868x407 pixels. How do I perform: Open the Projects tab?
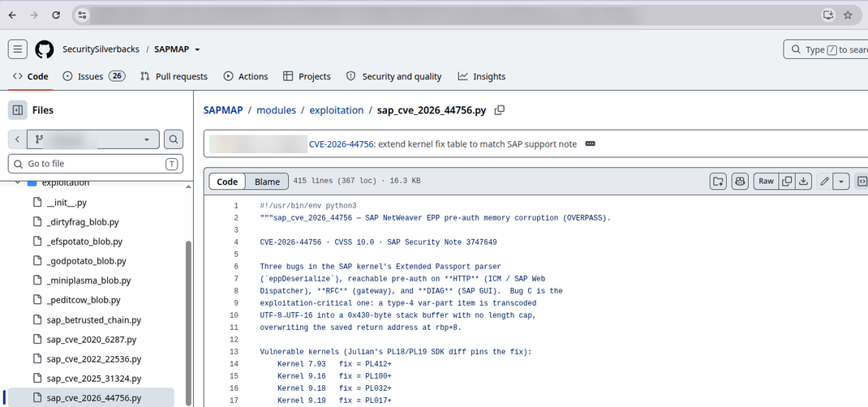[307, 76]
